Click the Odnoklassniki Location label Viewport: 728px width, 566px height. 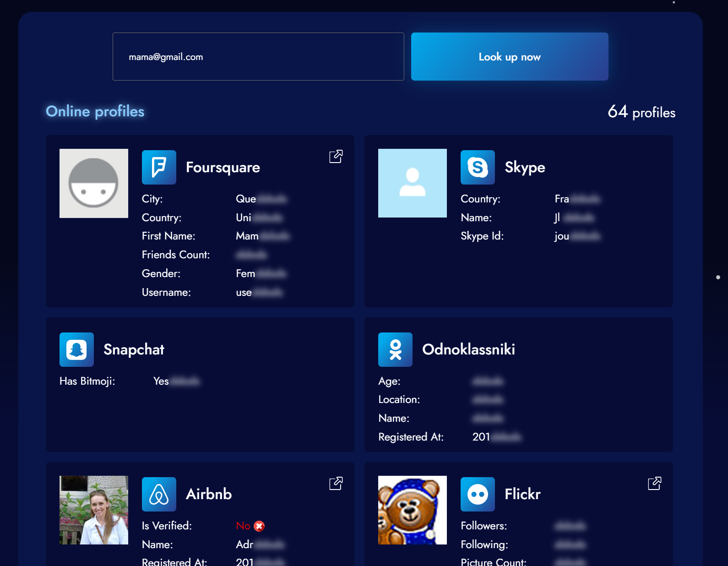coord(399,399)
